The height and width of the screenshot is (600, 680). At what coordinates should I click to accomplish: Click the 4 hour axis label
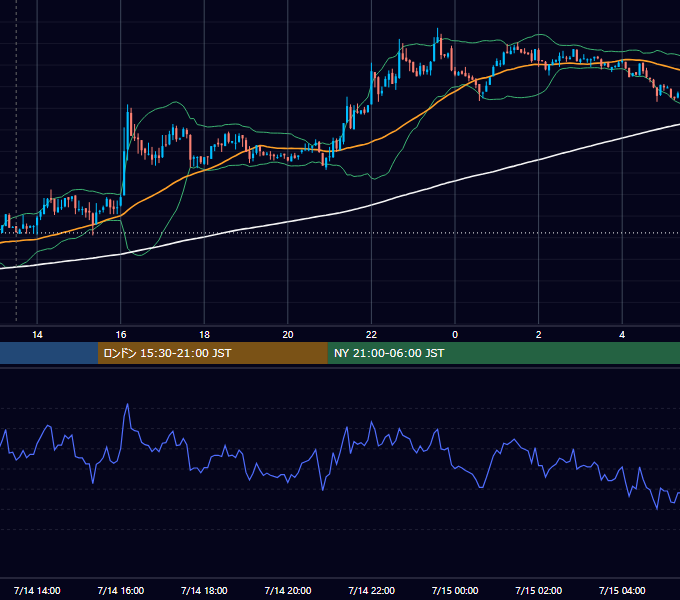(x=622, y=335)
